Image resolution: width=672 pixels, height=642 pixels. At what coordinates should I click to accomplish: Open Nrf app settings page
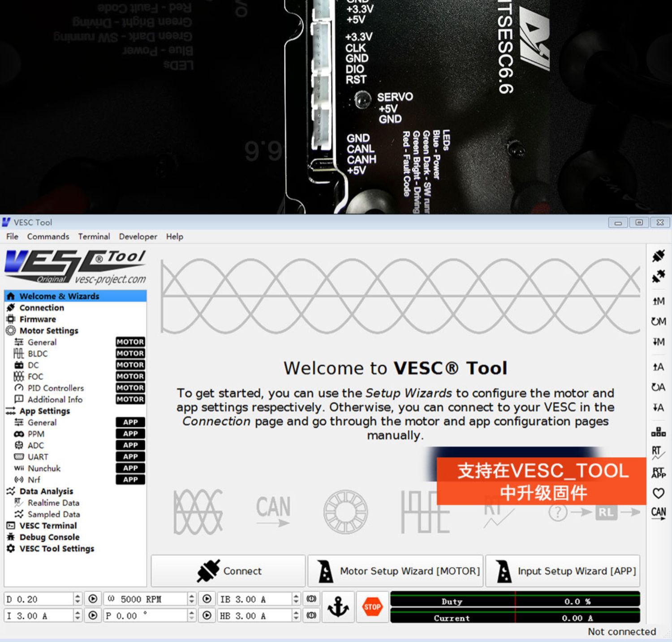75,479
